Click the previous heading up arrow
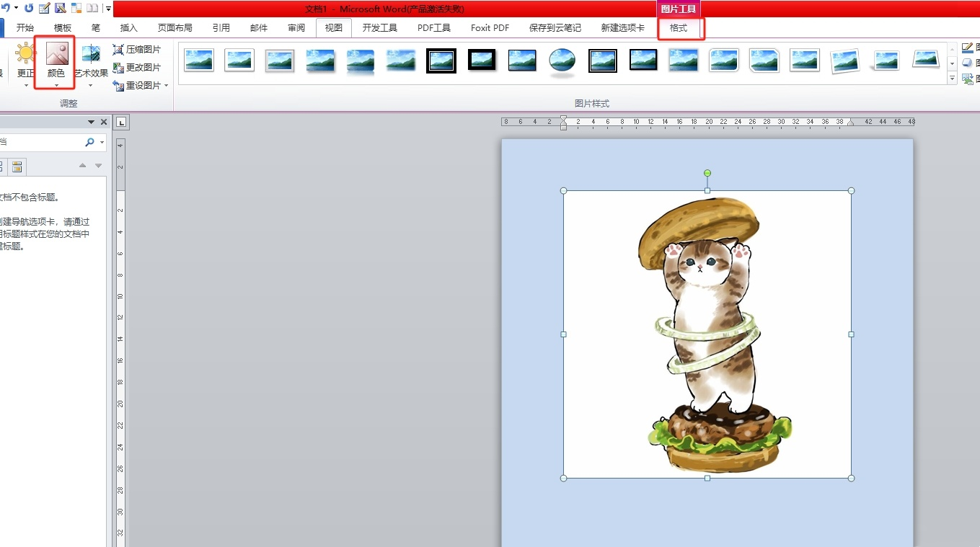Image resolution: width=980 pixels, height=547 pixels. (82, 166)
